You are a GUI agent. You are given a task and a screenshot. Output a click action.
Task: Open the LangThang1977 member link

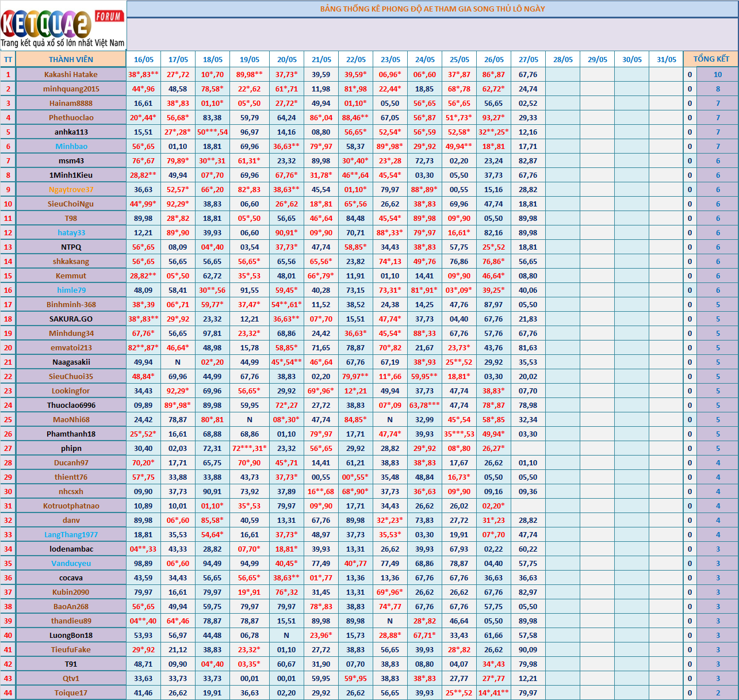coord(71,534)
